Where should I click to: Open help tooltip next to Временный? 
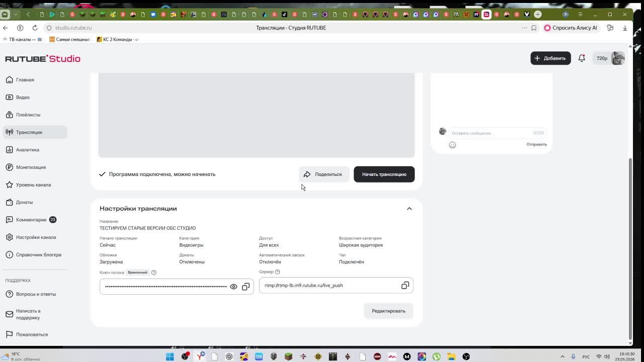coord(154,273)
